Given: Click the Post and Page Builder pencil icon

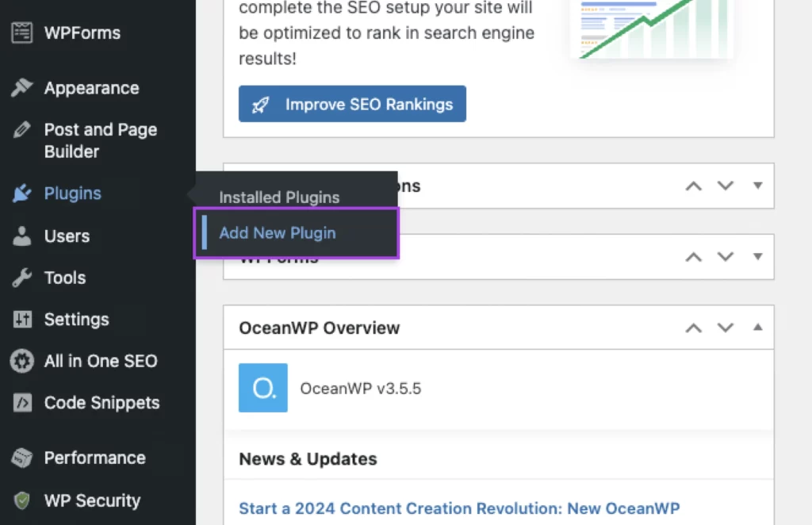Looking at the screenshot, I should pos(21,129).
